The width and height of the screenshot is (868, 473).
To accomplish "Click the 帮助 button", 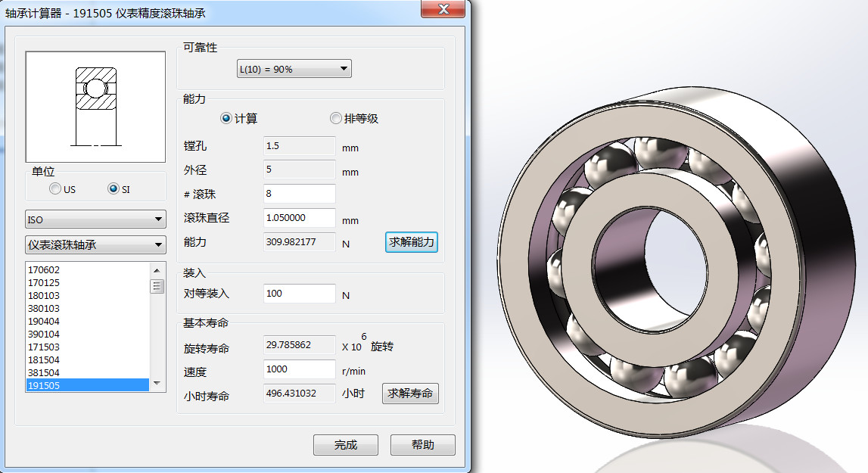I will click(x=423, y=445).
